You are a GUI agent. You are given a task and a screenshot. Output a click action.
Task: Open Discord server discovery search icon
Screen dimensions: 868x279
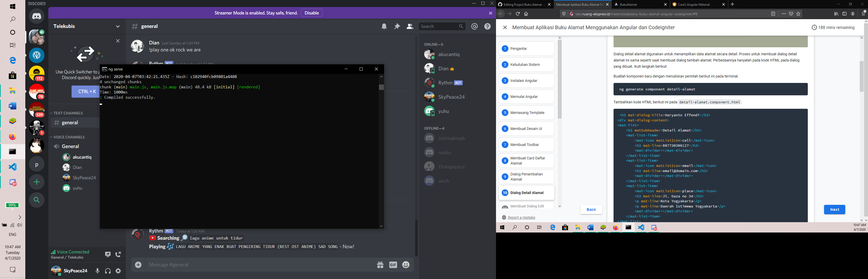(37, 200)
